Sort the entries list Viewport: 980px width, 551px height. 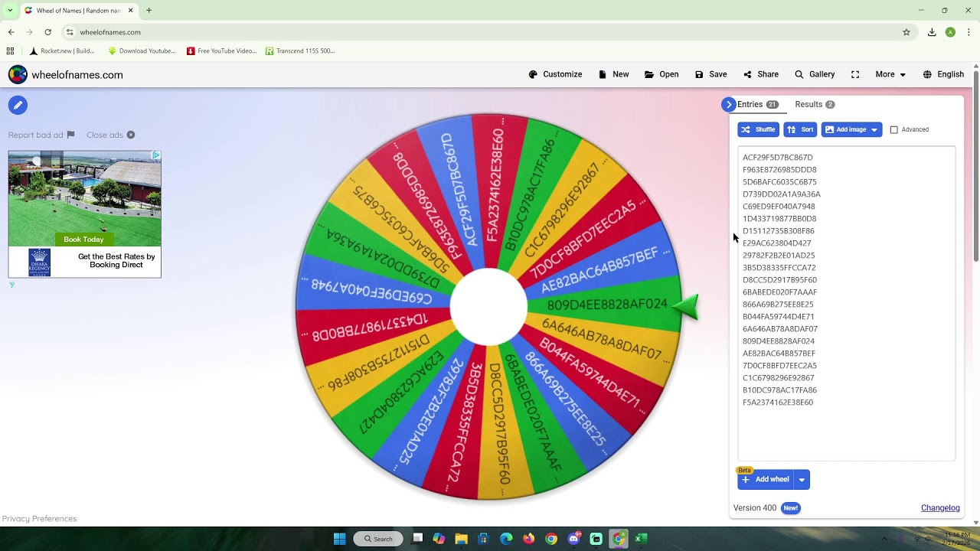[x=800, y=129]
